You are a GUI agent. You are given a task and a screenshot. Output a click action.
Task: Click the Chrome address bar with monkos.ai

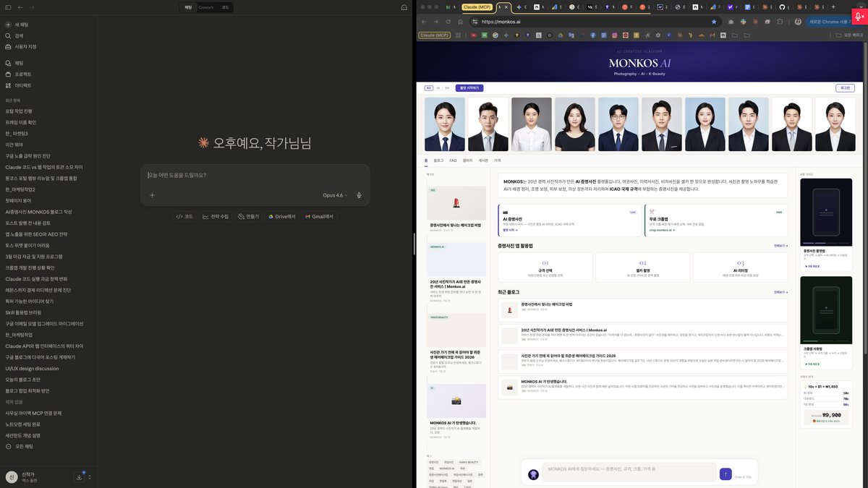point(593,22)
